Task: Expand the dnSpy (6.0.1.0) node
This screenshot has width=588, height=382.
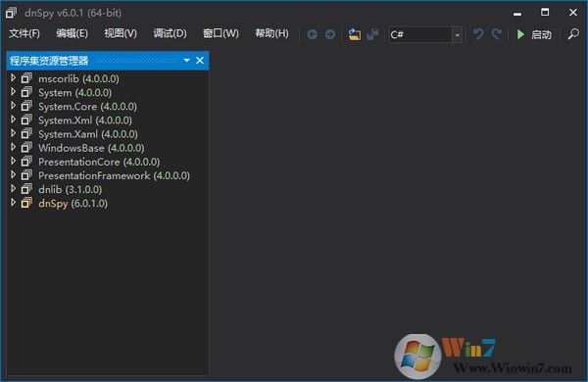Action: click(x=13, y=203)
